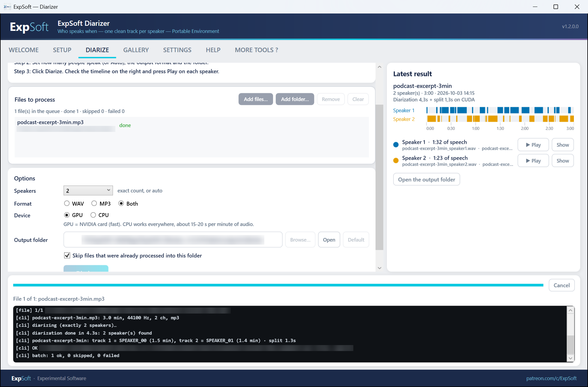This screenshot has width=588, height=387.
Task: Click the blue Speaker 1 color dot
Action: (396, 145)
